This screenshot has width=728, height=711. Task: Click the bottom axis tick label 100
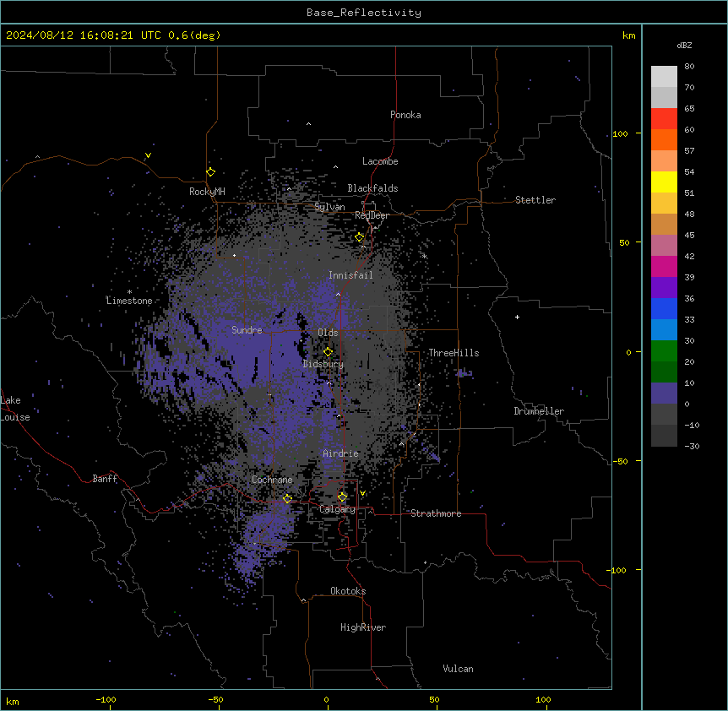point(543,699)
